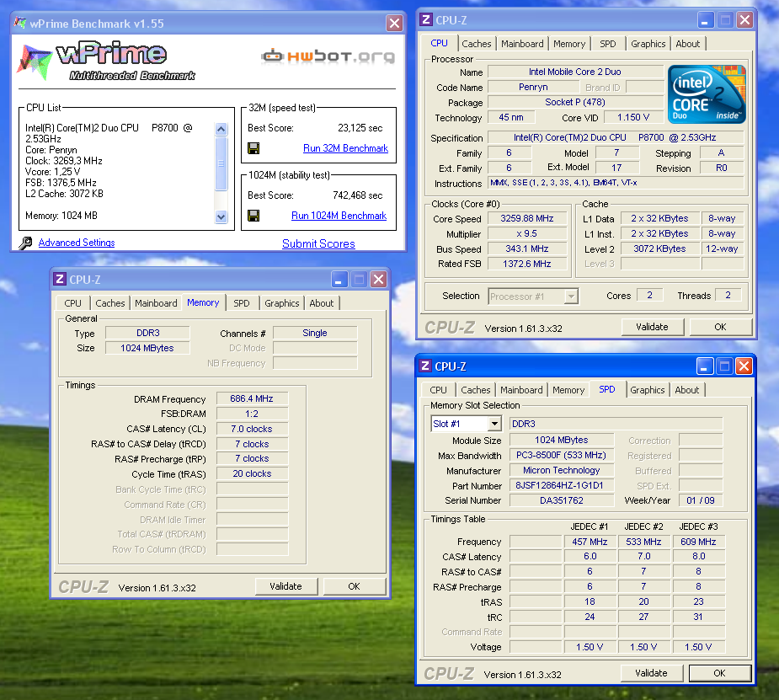Click the Multiplier value x 9.5
Screen dimensions: 779x700
coord(527,233)
